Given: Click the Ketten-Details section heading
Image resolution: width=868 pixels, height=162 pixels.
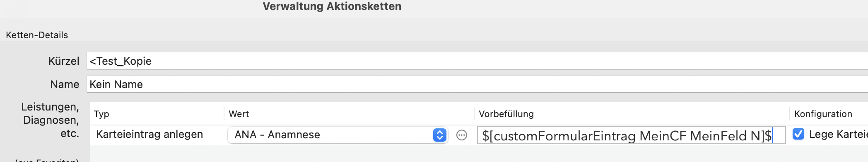Looking at the screenshot, I should tap(37, 35).
